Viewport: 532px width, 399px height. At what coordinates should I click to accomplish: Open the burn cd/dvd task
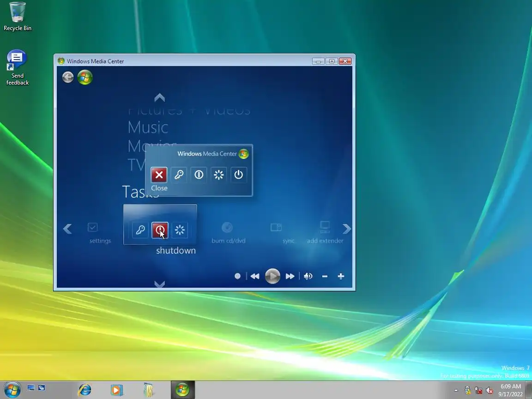coord(228,233)
